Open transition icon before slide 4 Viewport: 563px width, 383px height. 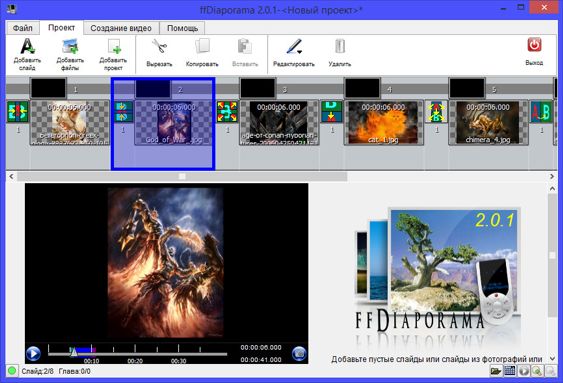[x=332, y=112]
